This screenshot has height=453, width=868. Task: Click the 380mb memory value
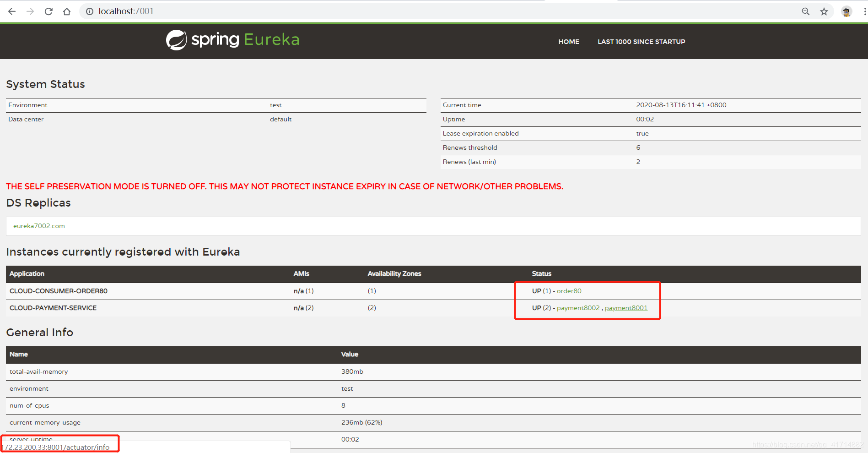(x=352, y=371)
